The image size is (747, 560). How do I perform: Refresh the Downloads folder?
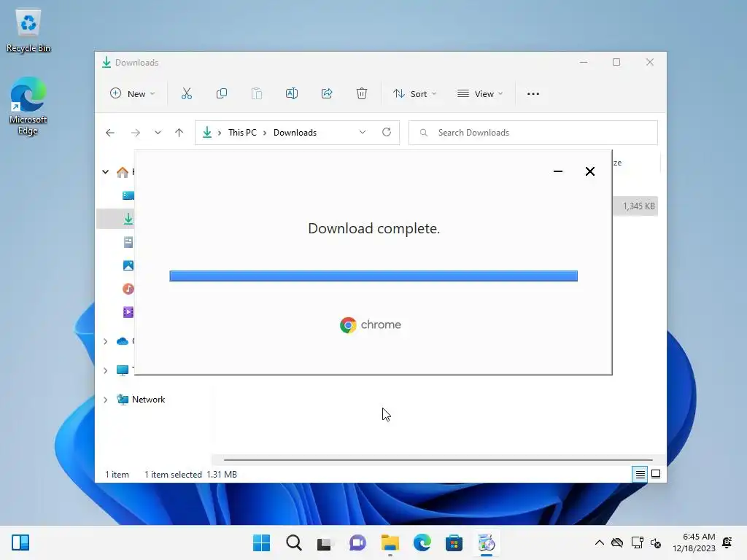pos(387,133)
